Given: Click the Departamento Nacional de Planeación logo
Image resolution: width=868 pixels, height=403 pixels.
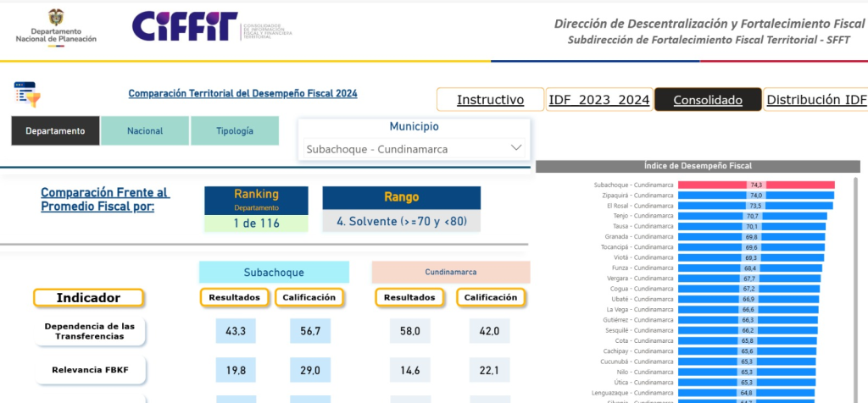Looking at the screenshot, I should [56, 27].
